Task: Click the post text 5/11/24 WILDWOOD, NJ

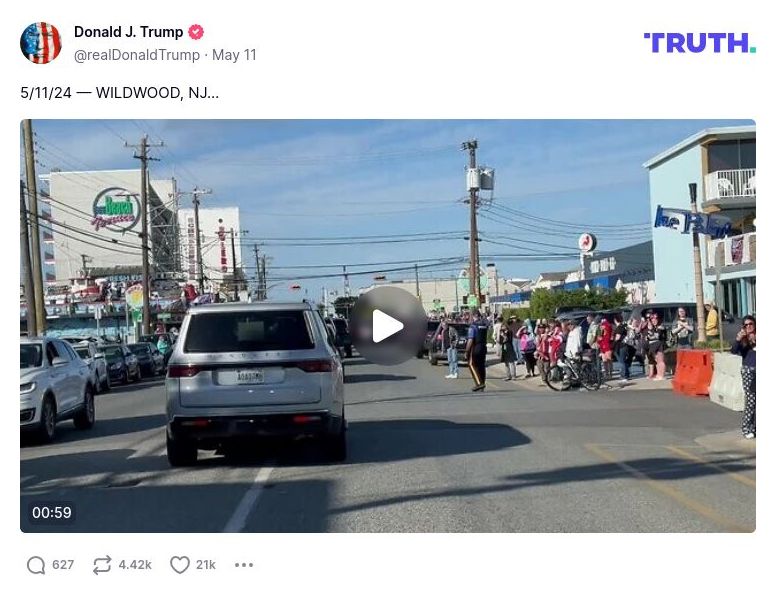Action: pos(119,93)
